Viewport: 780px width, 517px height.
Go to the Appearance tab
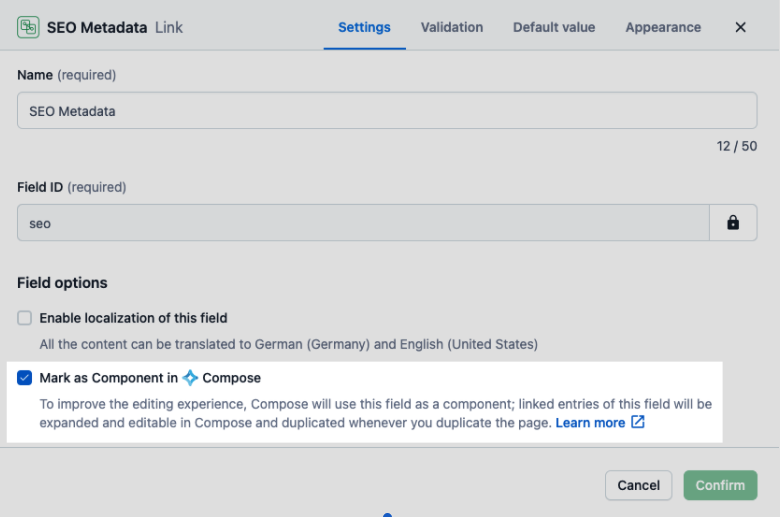[x=663, y=27]
